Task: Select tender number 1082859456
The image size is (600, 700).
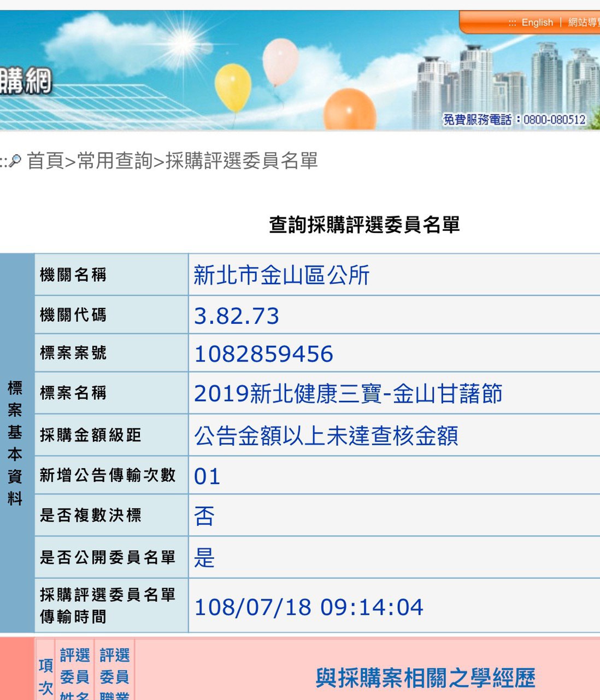Action: [x=263, y=354]
